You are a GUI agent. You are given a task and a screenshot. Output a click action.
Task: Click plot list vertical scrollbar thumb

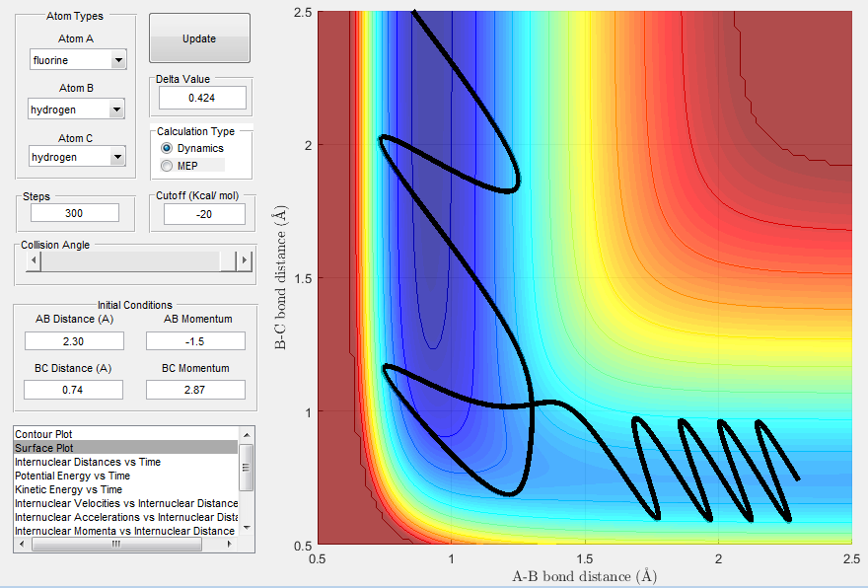pyautogui.click(x=247, y=468)
